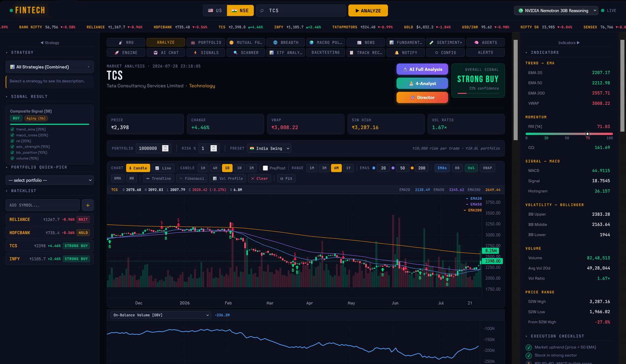Open the Alerts tab
626x364 pixels.
[486, 52]
